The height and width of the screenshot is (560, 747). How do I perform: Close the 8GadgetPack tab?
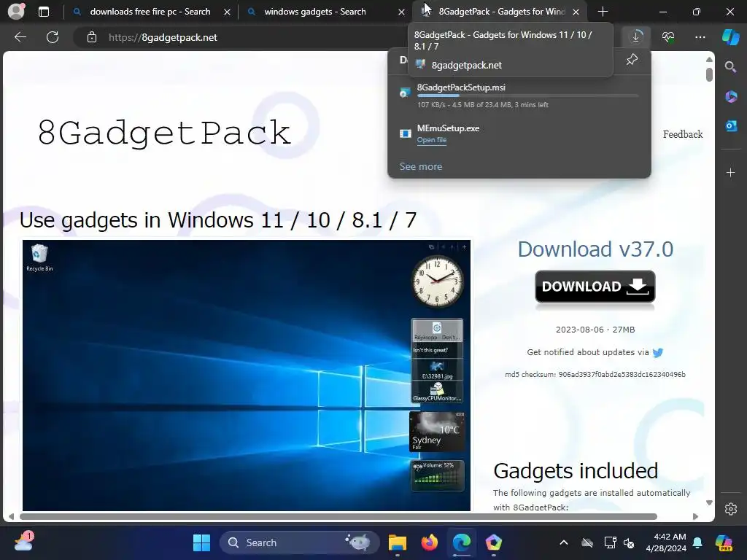coord(576,12)
